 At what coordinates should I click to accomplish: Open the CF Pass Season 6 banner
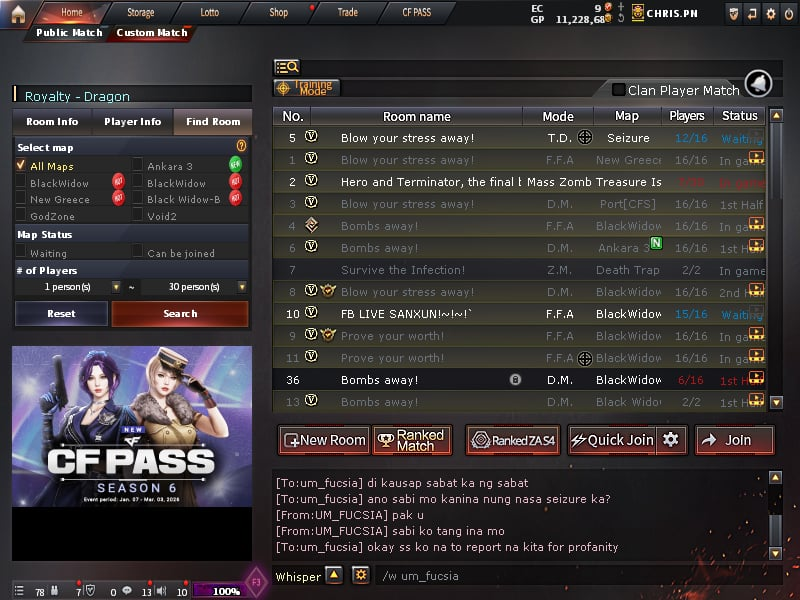point(132,427)
